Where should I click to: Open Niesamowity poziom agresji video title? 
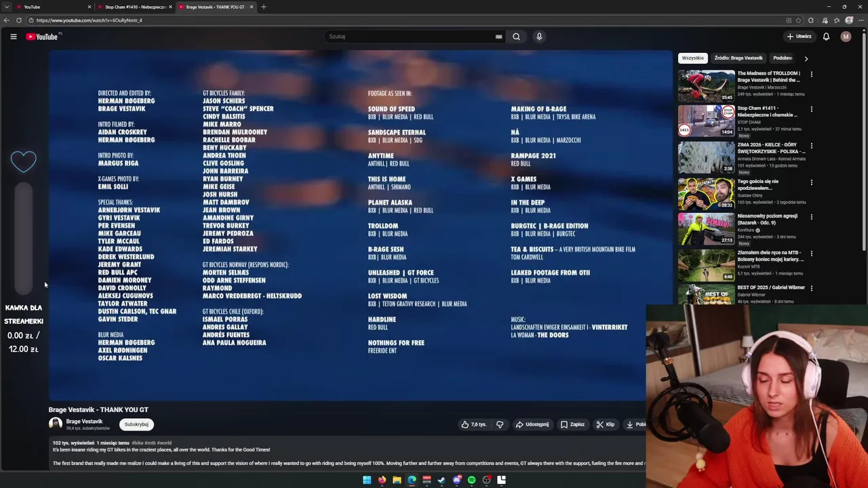pos(768,220)
